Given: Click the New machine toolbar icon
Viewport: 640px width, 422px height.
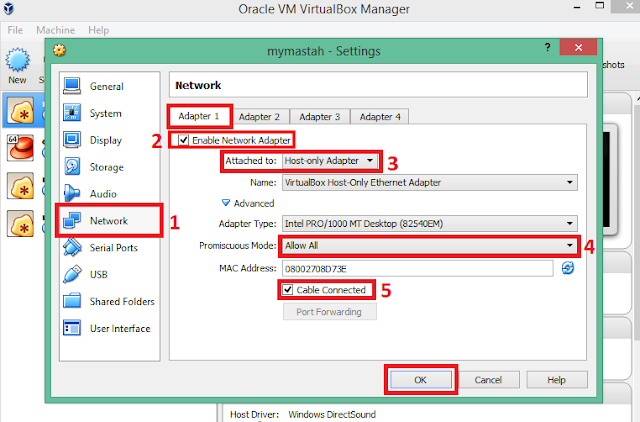Looking at the screenshot, I should coord(18,66).
